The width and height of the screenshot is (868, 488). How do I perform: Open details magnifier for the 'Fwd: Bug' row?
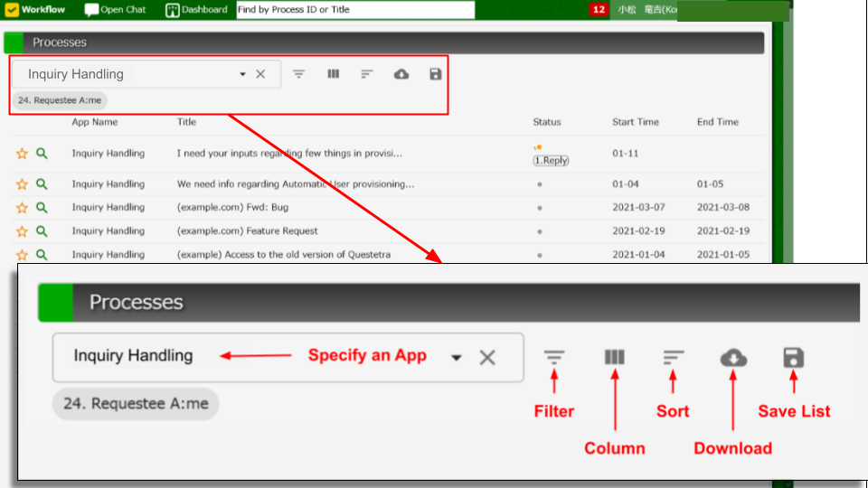42,208
